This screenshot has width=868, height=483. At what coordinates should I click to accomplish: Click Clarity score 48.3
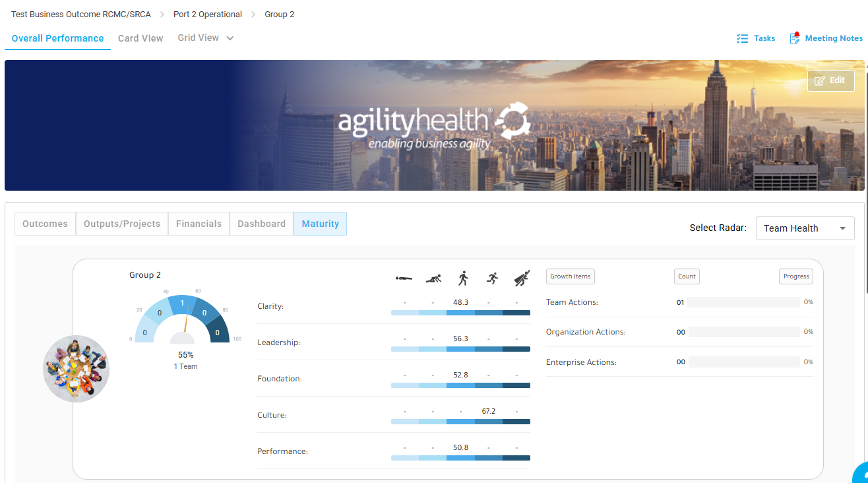click(x=460, y=302)
